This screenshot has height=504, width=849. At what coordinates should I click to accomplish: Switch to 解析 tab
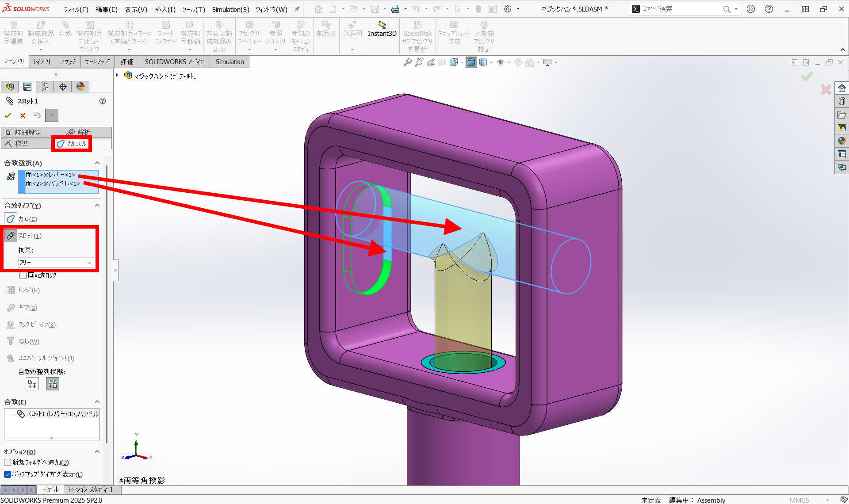pyautogui.click(x=87, y=132)
